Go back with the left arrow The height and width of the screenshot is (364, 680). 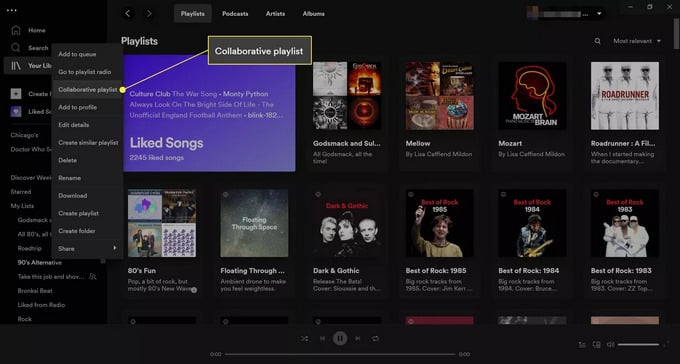tap(128, 13)
